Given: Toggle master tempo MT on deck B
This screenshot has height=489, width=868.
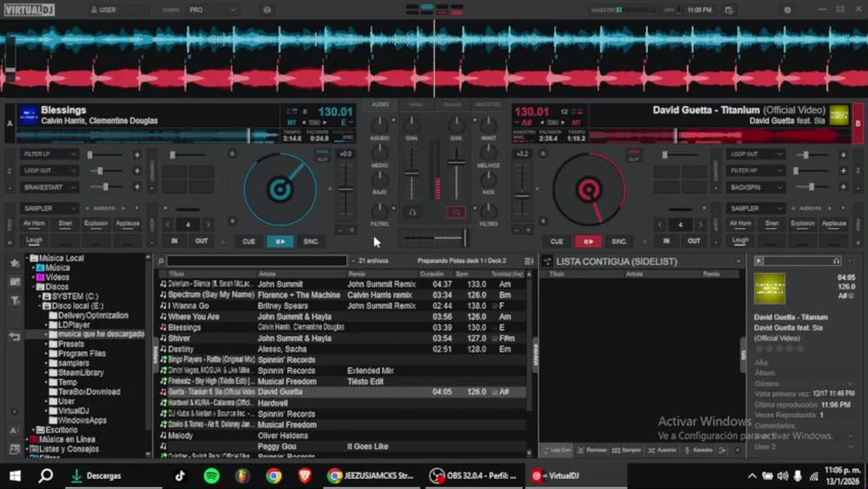Looking at the screenshot, I should coord(576,123).
